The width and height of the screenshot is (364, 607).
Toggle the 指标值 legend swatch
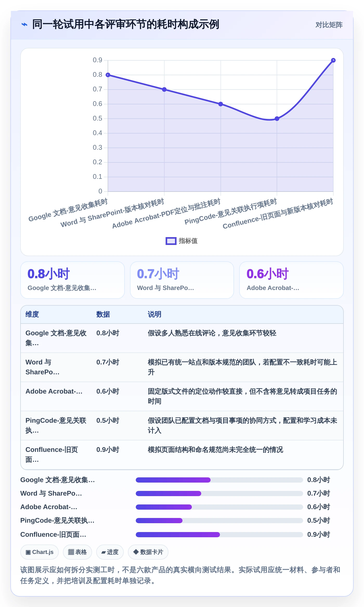[171, 241]
